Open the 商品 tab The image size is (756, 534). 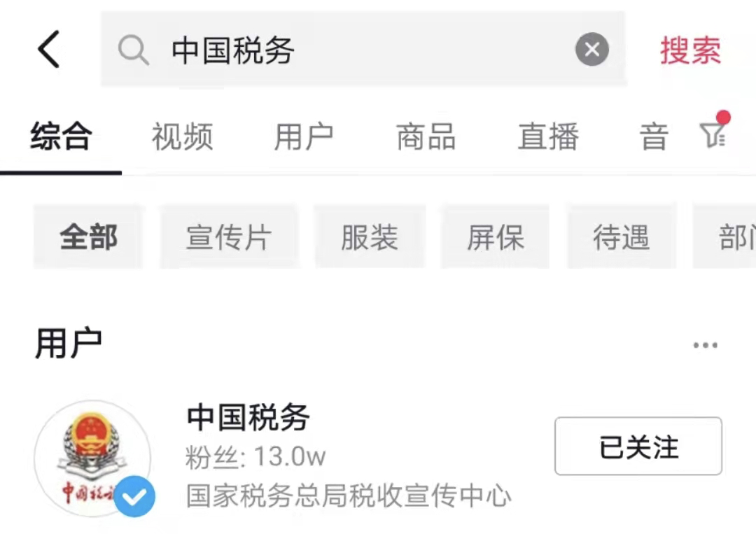tap(426, 136)
